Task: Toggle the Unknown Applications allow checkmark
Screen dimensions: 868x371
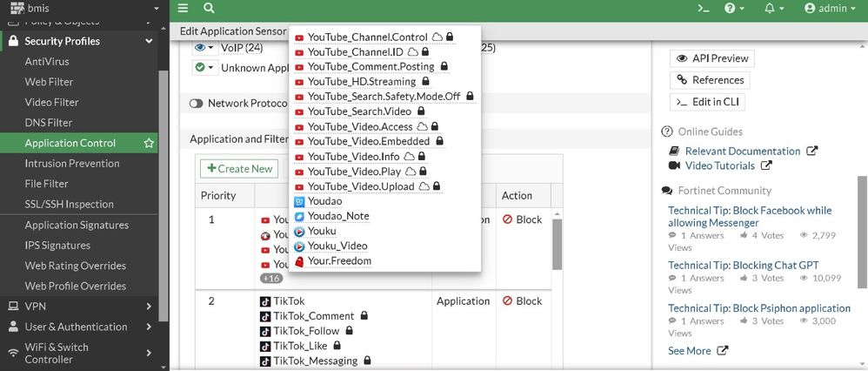Action: pyautogui.click(x=204, y=67)
